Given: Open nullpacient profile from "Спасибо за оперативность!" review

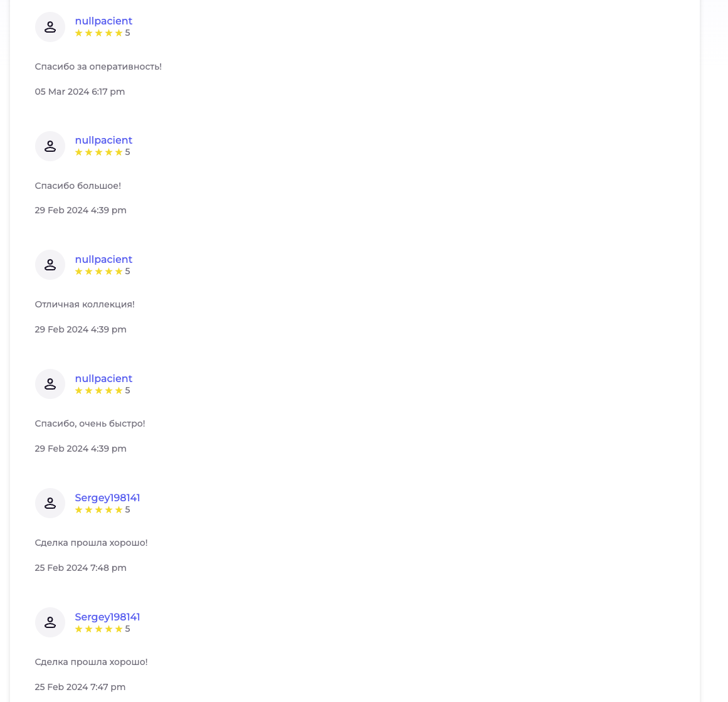Looking at the screenshot, I should (x=103, y=21).
